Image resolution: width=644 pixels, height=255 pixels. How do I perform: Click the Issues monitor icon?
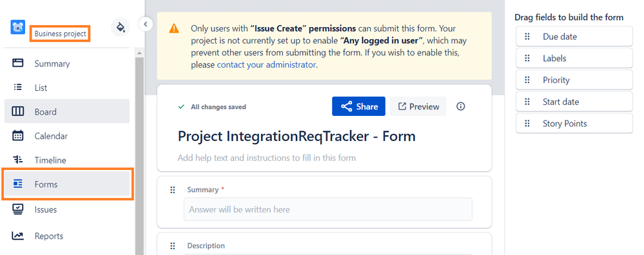click(x=17, y=209)
